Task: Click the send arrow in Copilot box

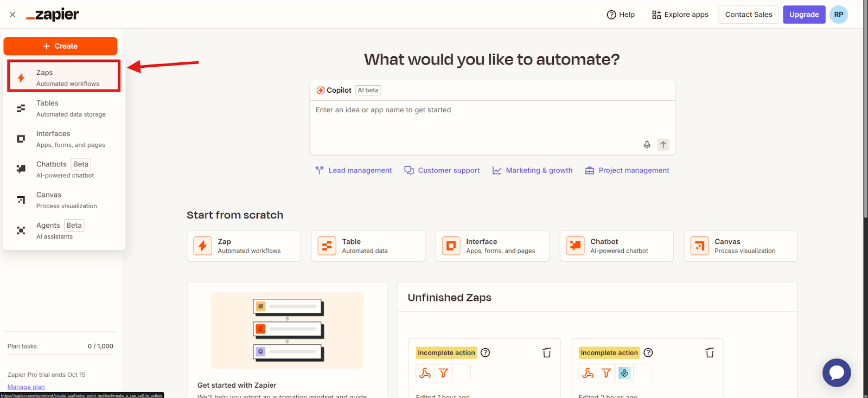Action: pos(663,145)
